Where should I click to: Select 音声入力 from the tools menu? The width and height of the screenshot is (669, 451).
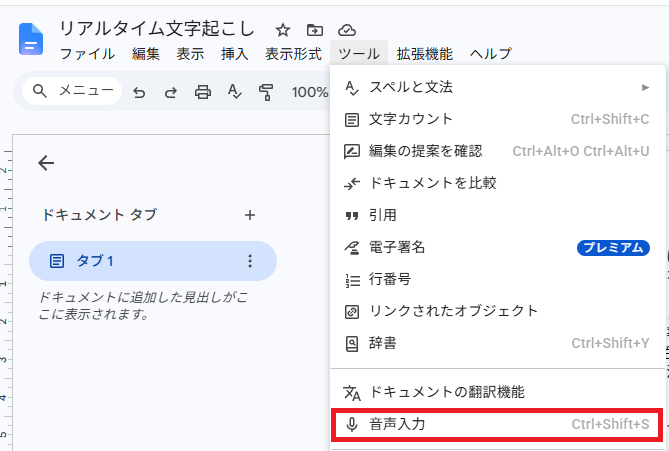tap(498, 425)
